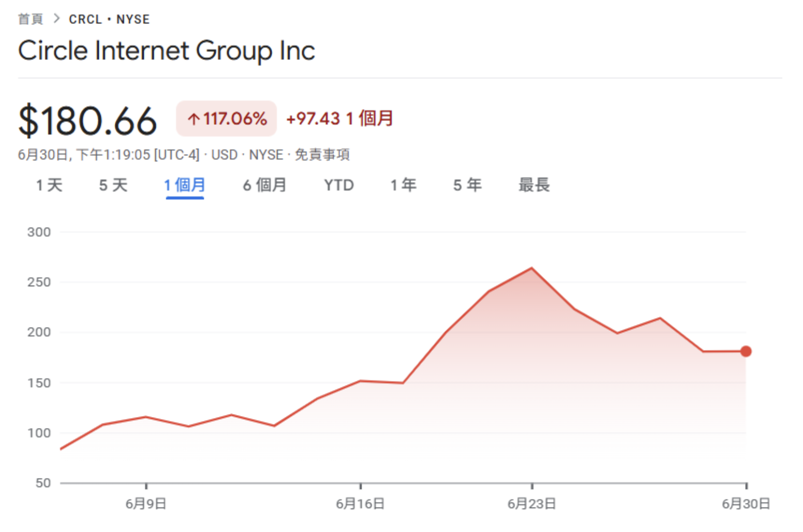Click the 6月30日 date axis label
This screenshot has width=803, height=532.
point(746,504)
